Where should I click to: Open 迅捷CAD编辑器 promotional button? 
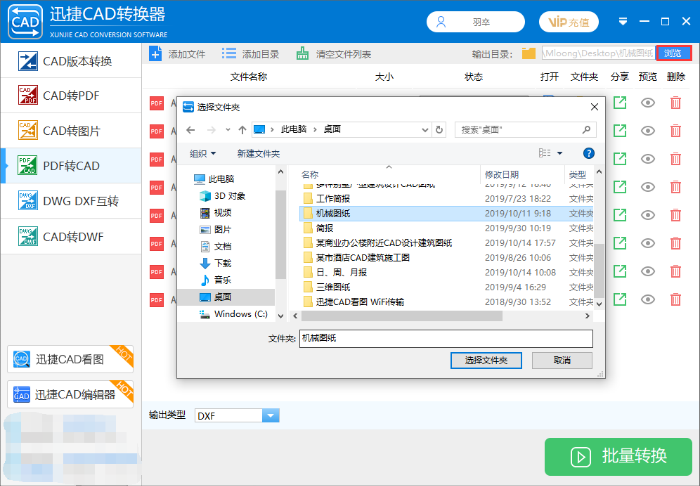71,394
